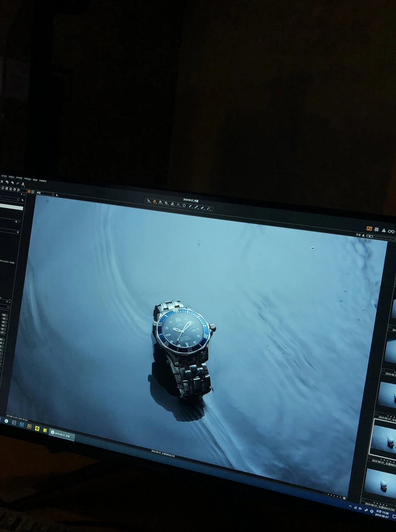Open the 창(W) menu
Viewport: 396px width, 532px height.
click(35, 180)
